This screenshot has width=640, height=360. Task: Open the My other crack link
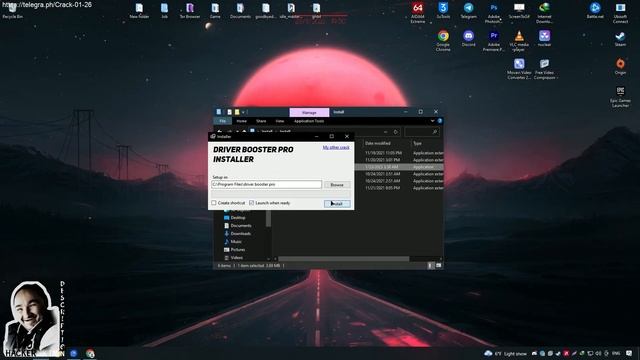(x=336, y=147)
